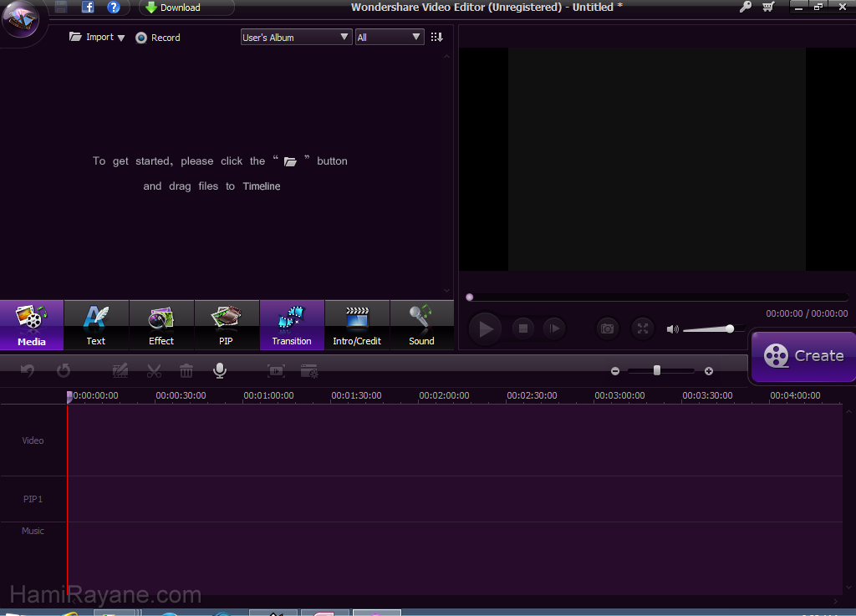The height and width of the screenshot is (616, 856).
Task: Open the Import dropdown
Action: 97,37
